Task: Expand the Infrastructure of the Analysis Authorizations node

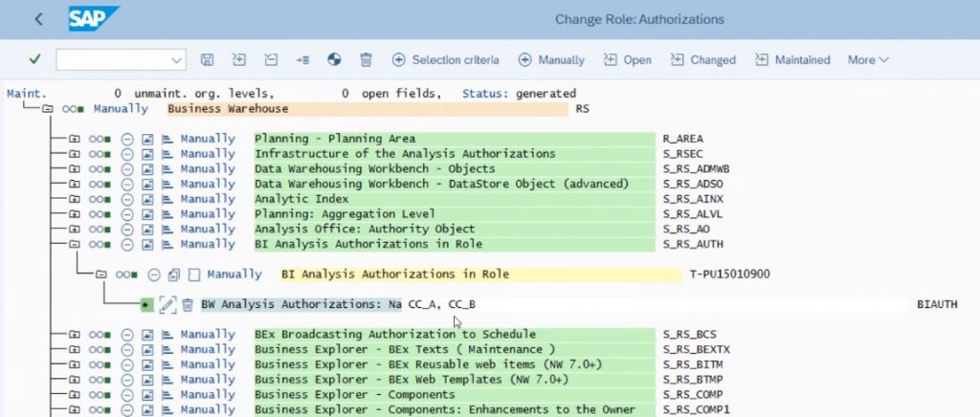Action: click(75, 154)
